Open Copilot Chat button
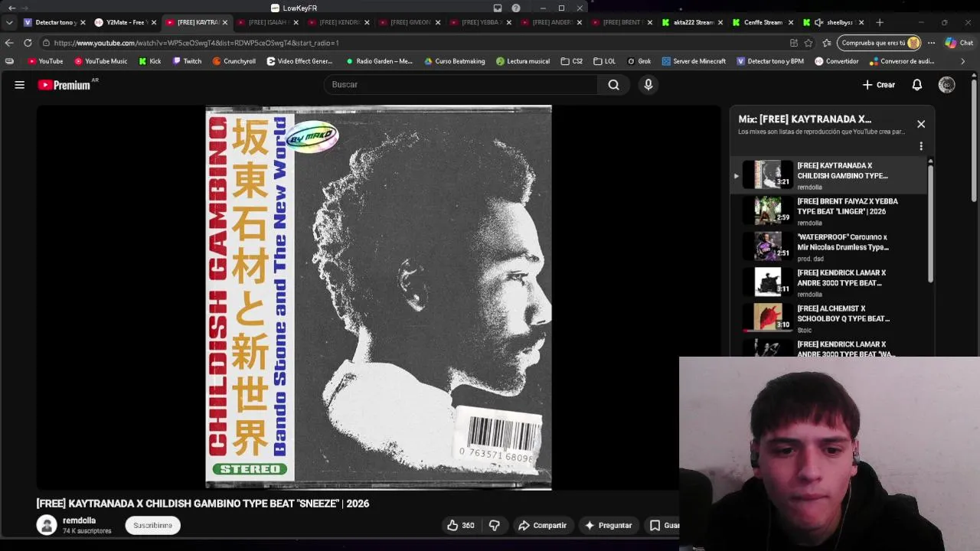980x551 pixels. [x=959, y=43]
